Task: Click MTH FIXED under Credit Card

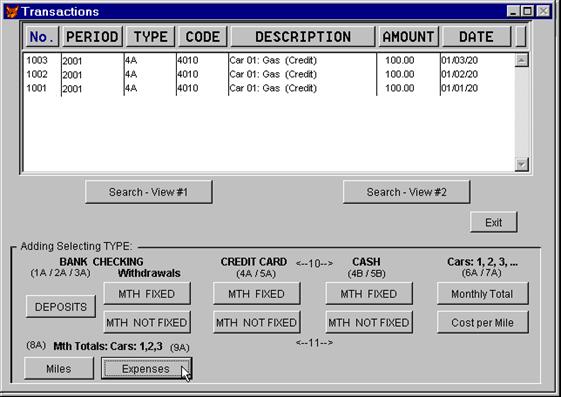Action: click(257, 294)
